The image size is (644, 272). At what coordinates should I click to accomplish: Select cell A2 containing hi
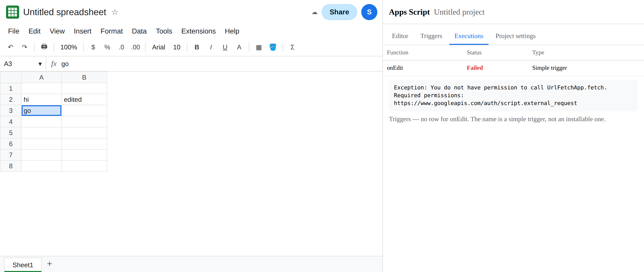click(x=42, y=99)
